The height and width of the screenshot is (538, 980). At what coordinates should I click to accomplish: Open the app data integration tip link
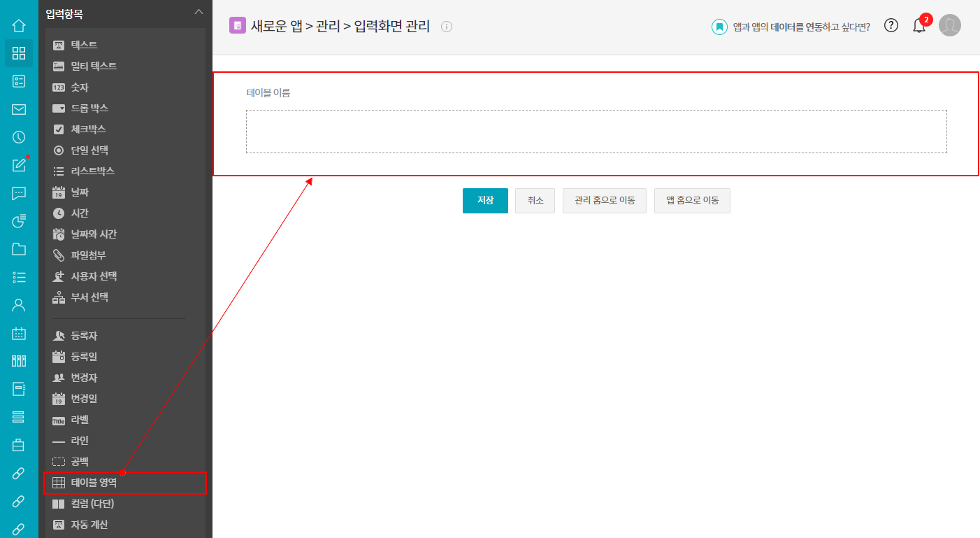[x=800, y=27]
